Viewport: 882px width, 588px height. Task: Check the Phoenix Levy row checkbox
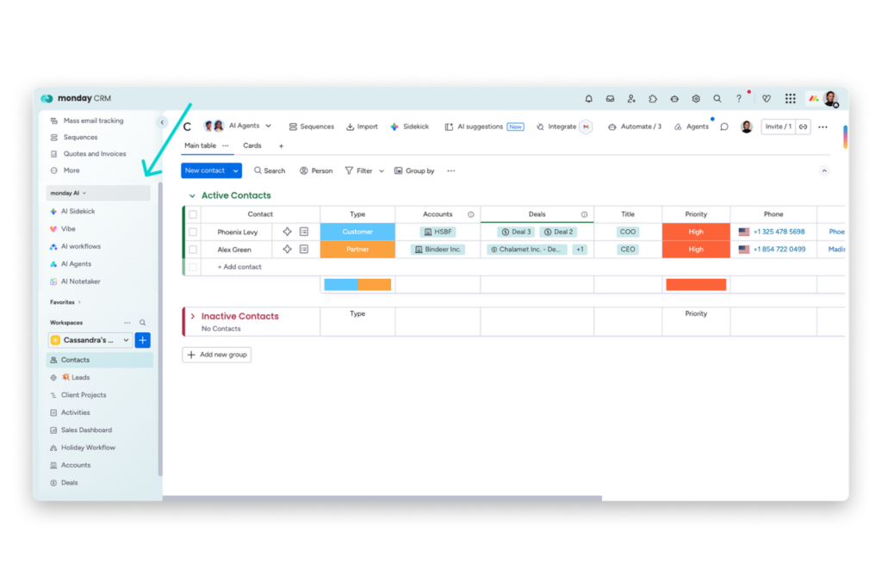click(193, 232)
